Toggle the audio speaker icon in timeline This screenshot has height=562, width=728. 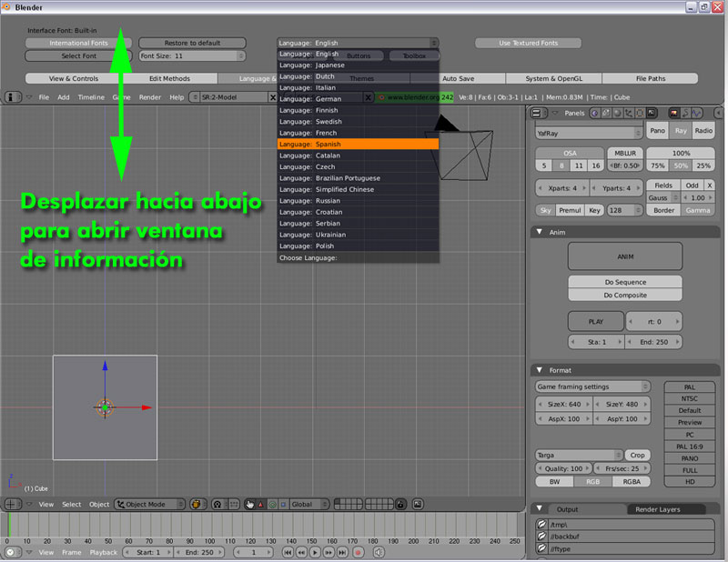click(379, 552)
